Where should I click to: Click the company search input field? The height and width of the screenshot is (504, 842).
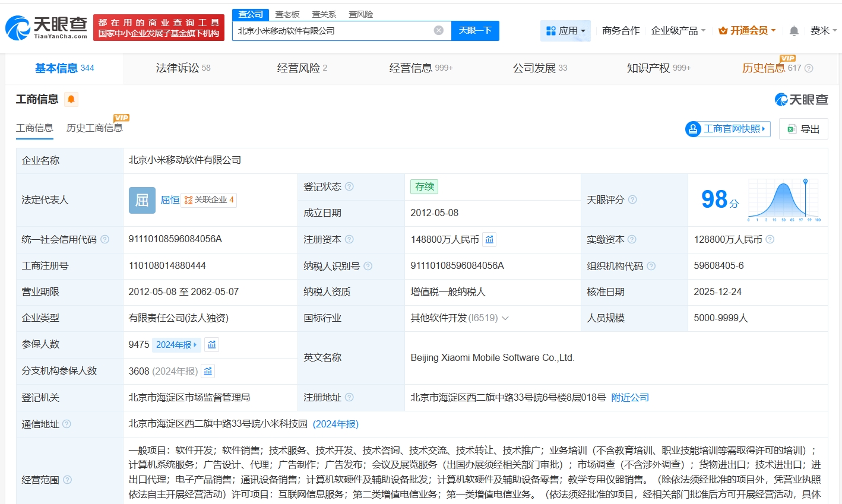pos(333,30)
